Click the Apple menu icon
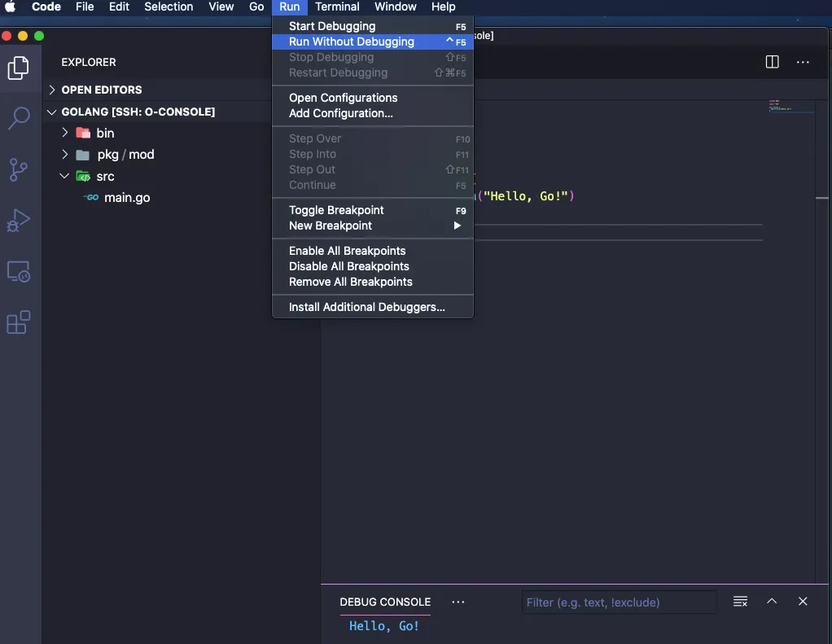This screenshot has width=832, height=644. click(10, 7)
